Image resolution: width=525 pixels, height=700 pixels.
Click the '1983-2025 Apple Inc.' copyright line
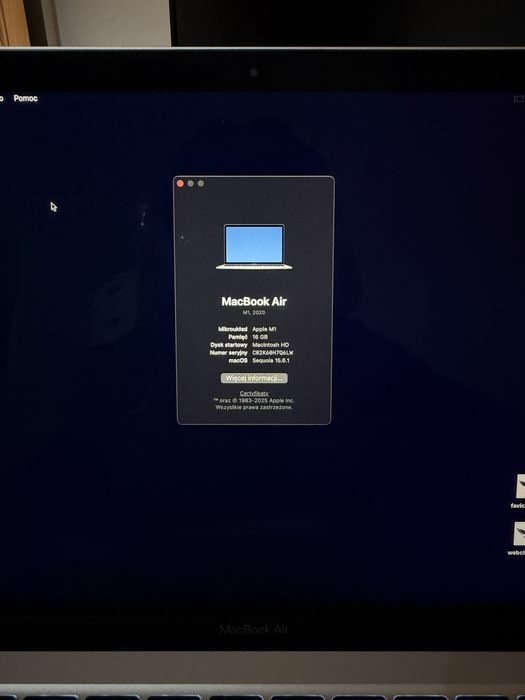point(254,400)
